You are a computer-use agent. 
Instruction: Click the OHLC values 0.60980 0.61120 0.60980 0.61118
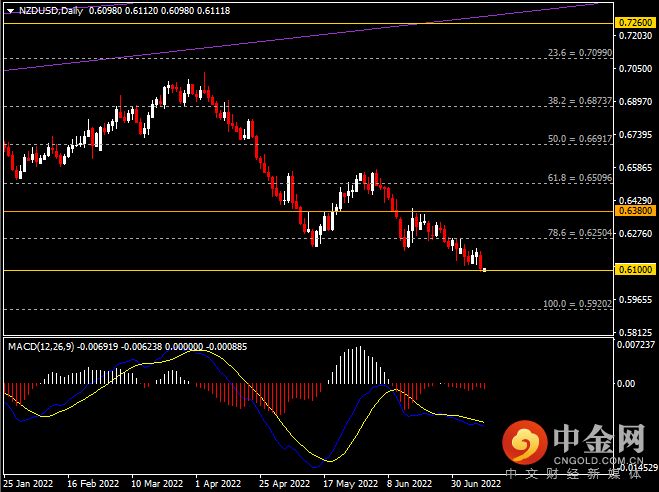tap(159, 11)
